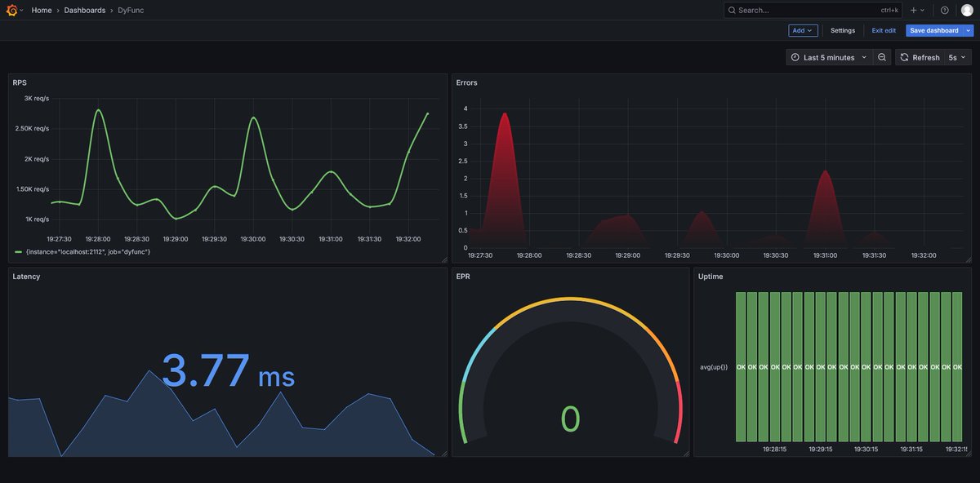
Task: Click the Uptime panel title
Action: [x=710, y=277]
